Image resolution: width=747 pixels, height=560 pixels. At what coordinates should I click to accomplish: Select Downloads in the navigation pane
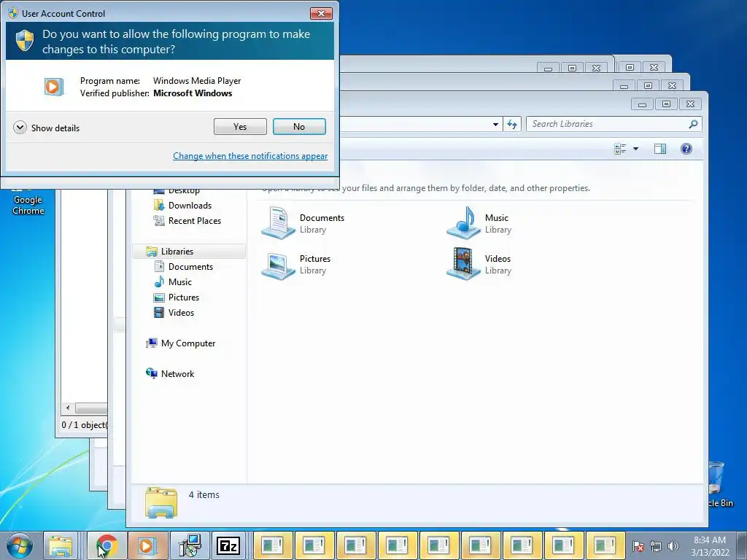[x=190, y=205]
